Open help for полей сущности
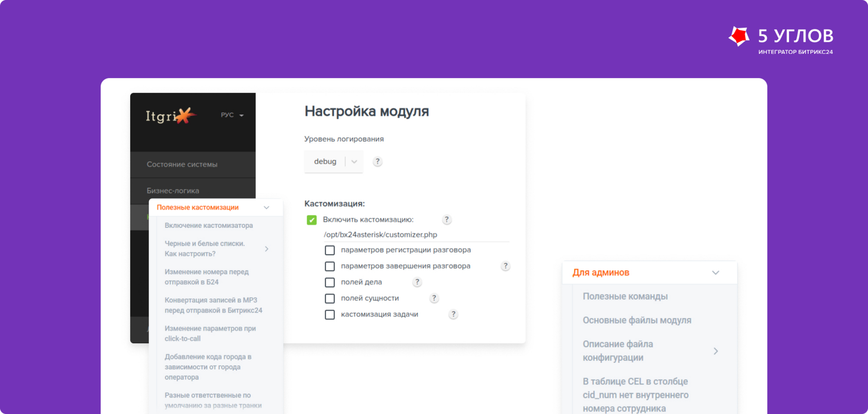The height and width of the screenshot is (414, 868). 434,298
